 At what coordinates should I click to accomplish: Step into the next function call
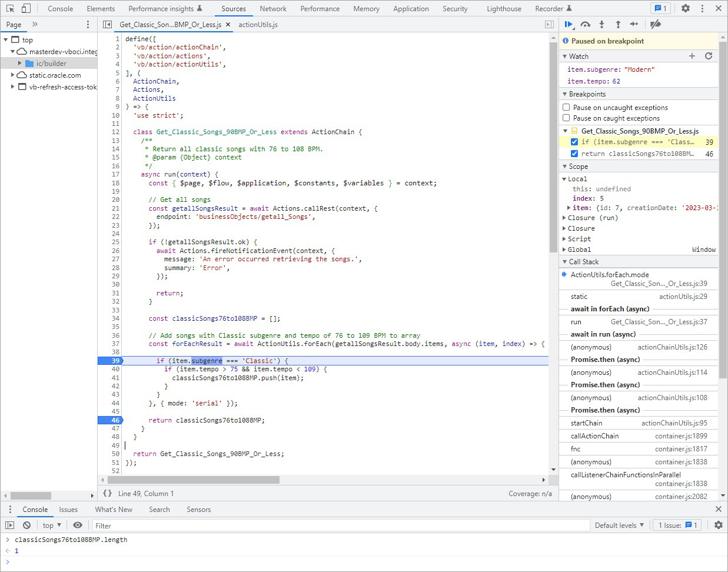click(x=601, y=25)
